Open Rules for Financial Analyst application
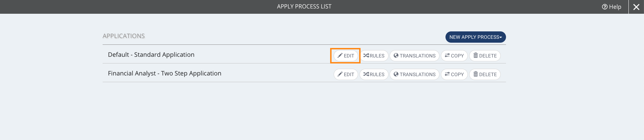The width and height of the screenshot is (644, 140). pos(374,74)
